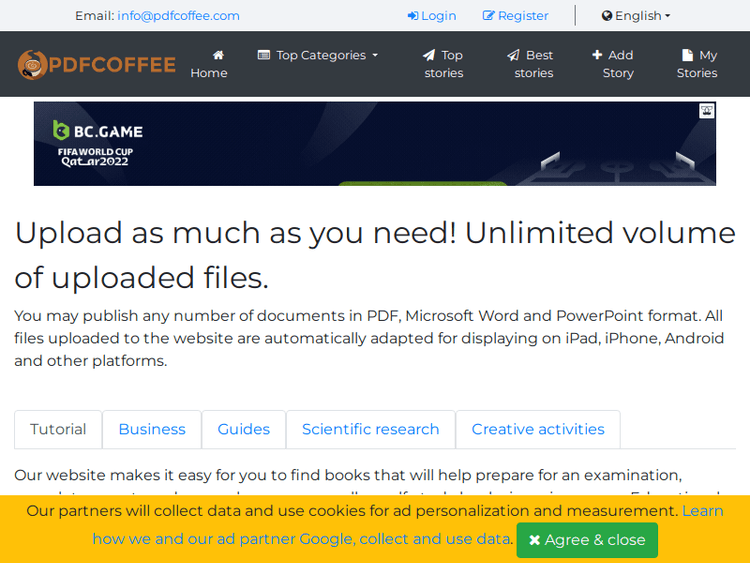Click the Add Story plus icon

click(x=597, y=55)
